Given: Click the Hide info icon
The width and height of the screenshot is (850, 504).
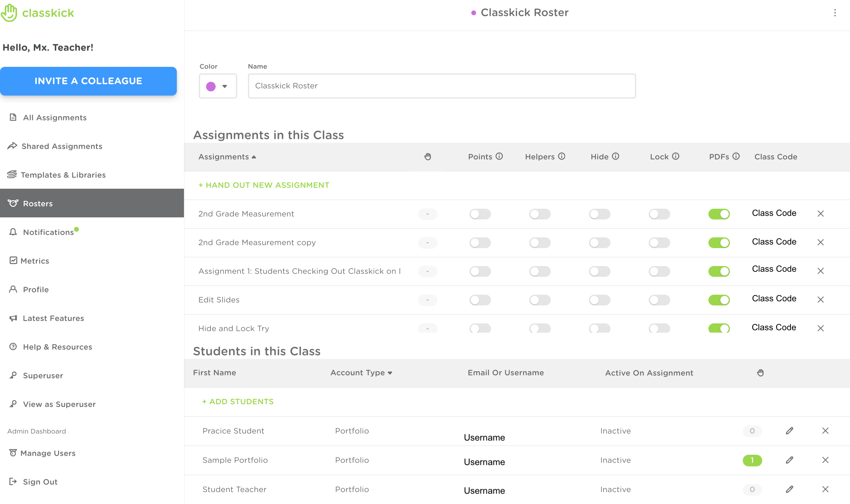Looking at the screenshot, I should 616,156.
